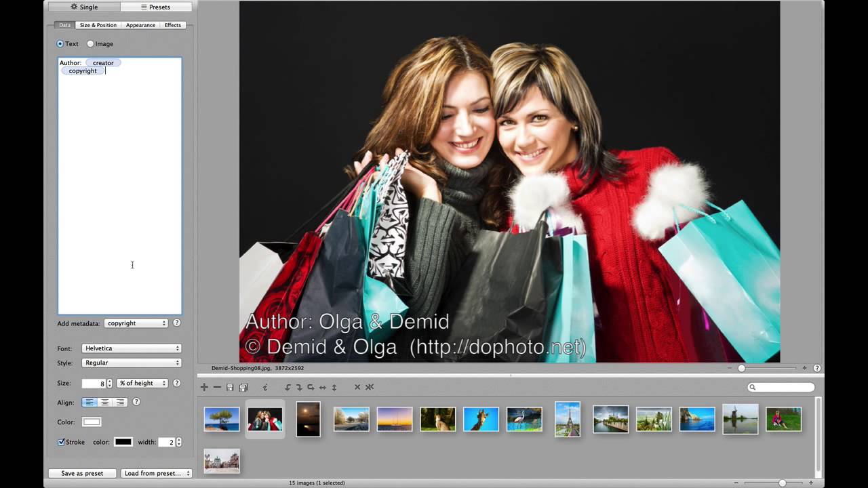Click the single X icon in toolbar
The height and width of the screenshot is (488, 868).
(357, 387)
